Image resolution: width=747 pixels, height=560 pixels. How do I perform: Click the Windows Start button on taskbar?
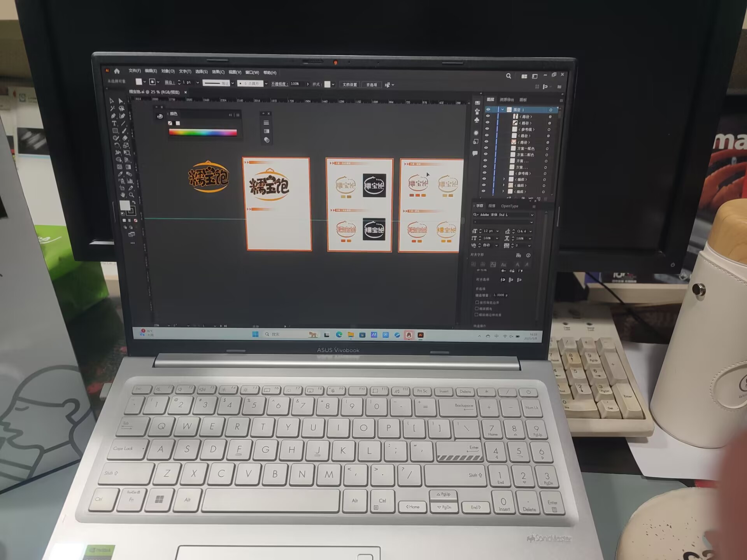tap(256, 334)
